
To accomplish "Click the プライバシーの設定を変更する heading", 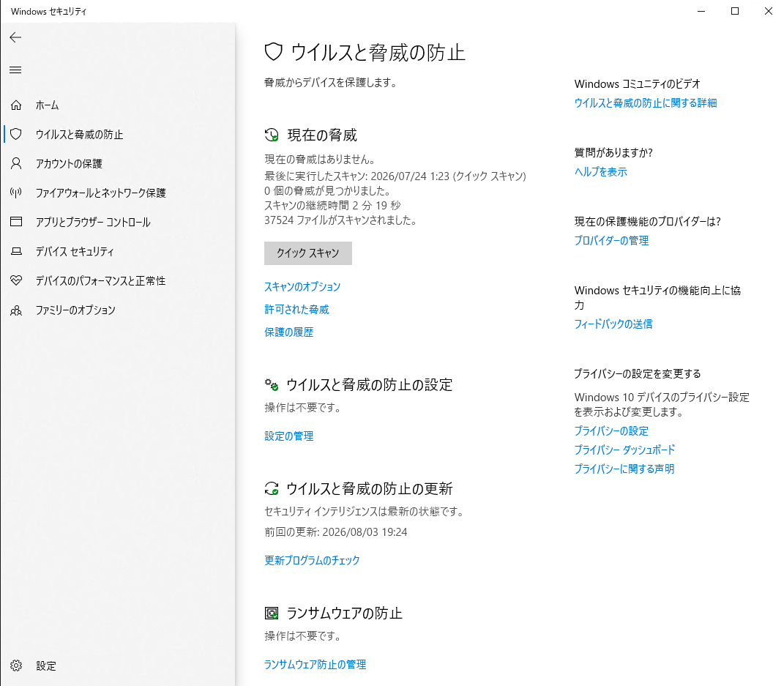I will (x=638, y=373).
